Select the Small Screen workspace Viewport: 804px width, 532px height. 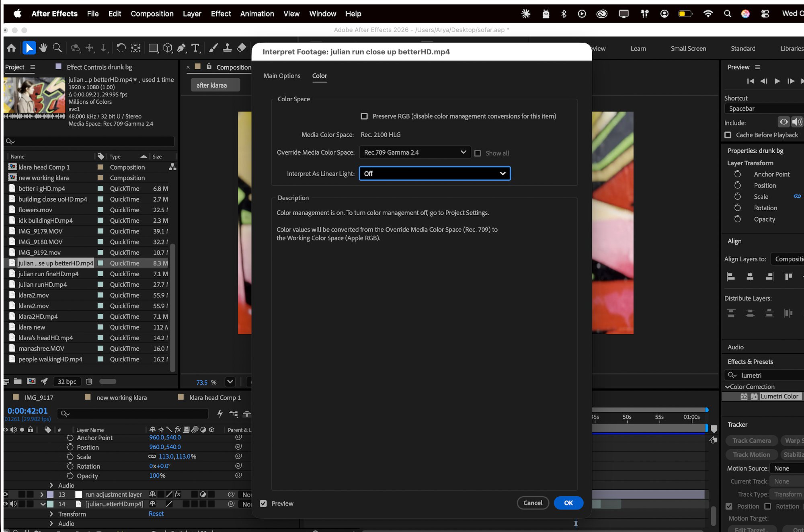[x=688, y=48]
